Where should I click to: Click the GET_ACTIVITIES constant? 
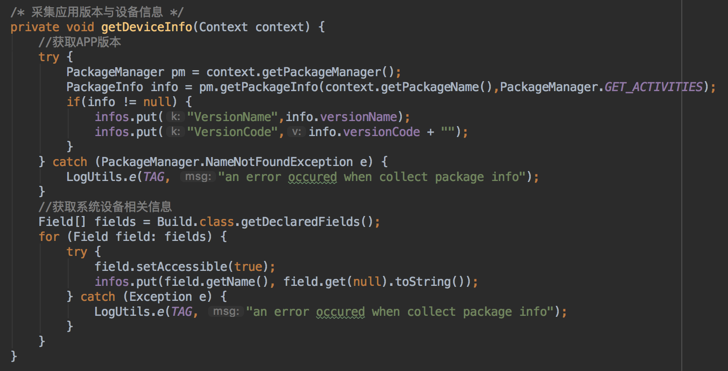[654, 87]
